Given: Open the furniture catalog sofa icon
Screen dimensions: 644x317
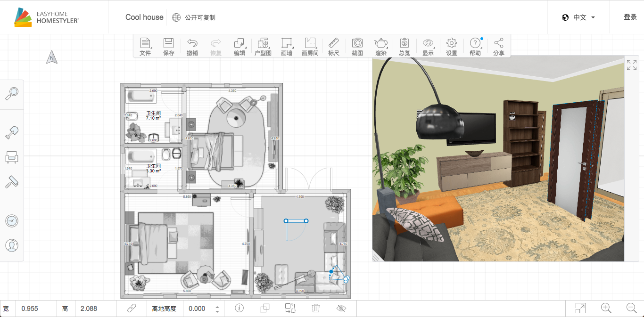Looking at the screenshot, I should click(12, 157).
